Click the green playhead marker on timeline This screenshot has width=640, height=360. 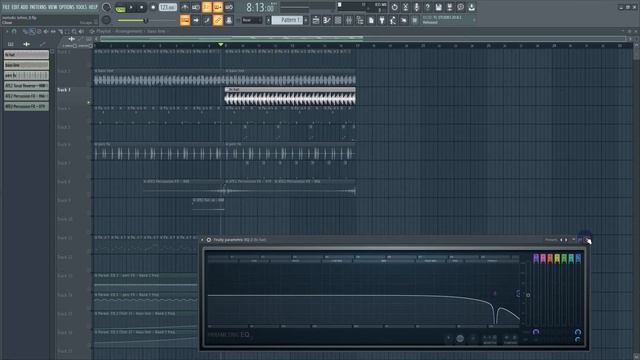(221, 44)
